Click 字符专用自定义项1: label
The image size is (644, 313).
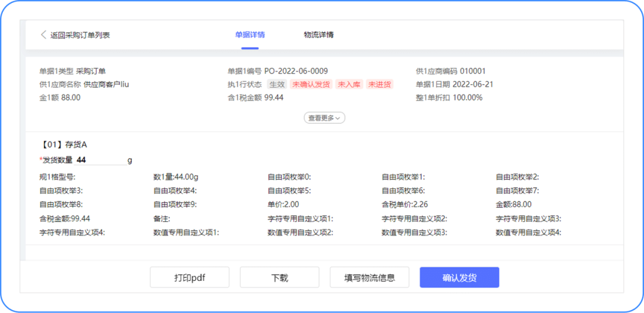[x=300, y=218]
